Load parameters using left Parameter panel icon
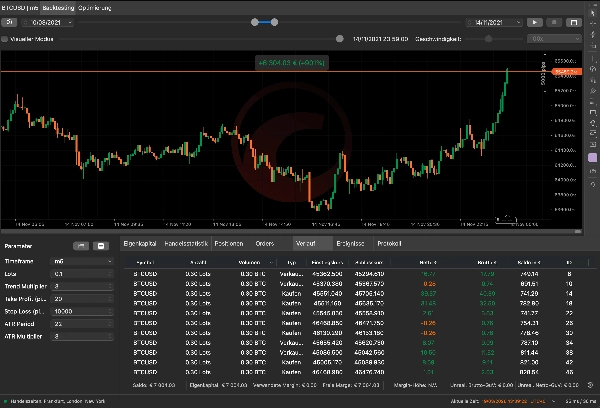600x408 pixels. [x=81, y=246]
